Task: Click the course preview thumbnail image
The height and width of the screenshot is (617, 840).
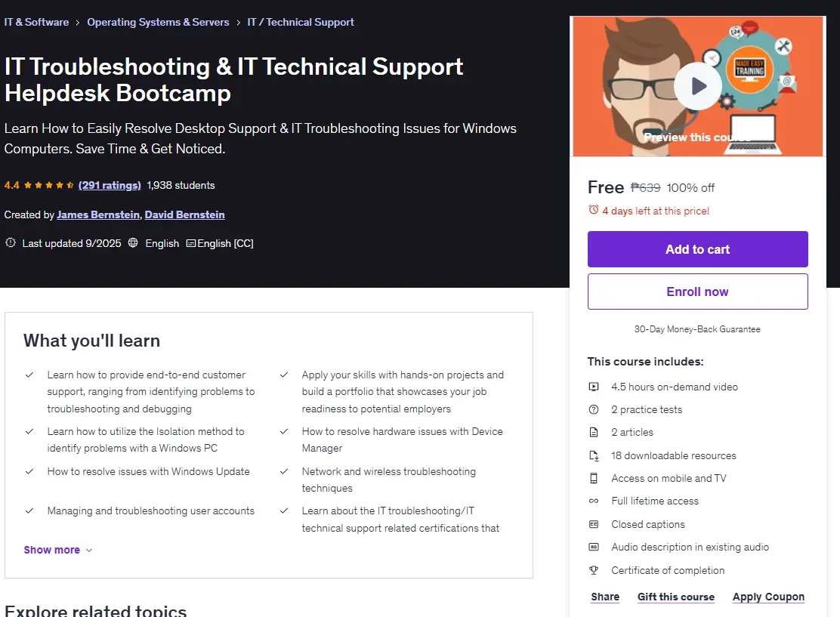Action: (x=697, y=86)
